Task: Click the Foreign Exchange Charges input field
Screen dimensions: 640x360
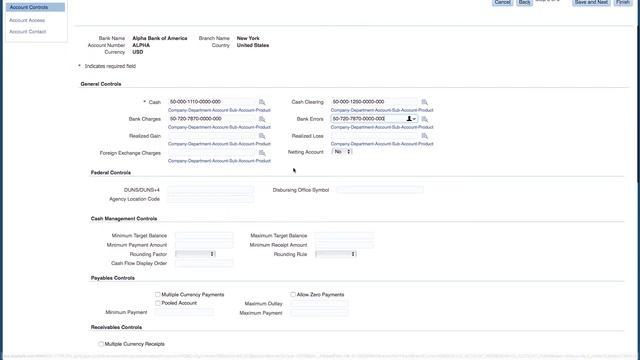Action: [212, 153]
